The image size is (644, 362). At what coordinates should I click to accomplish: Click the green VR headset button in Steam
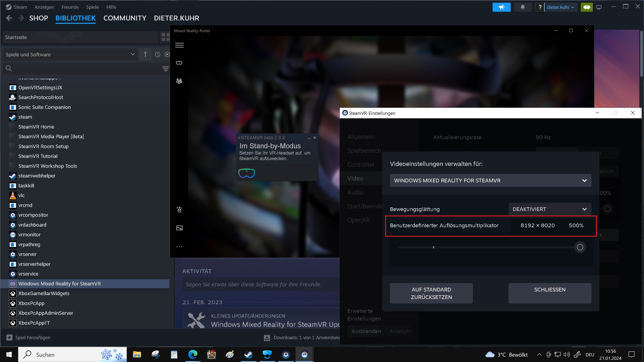(x=586, y=7)
